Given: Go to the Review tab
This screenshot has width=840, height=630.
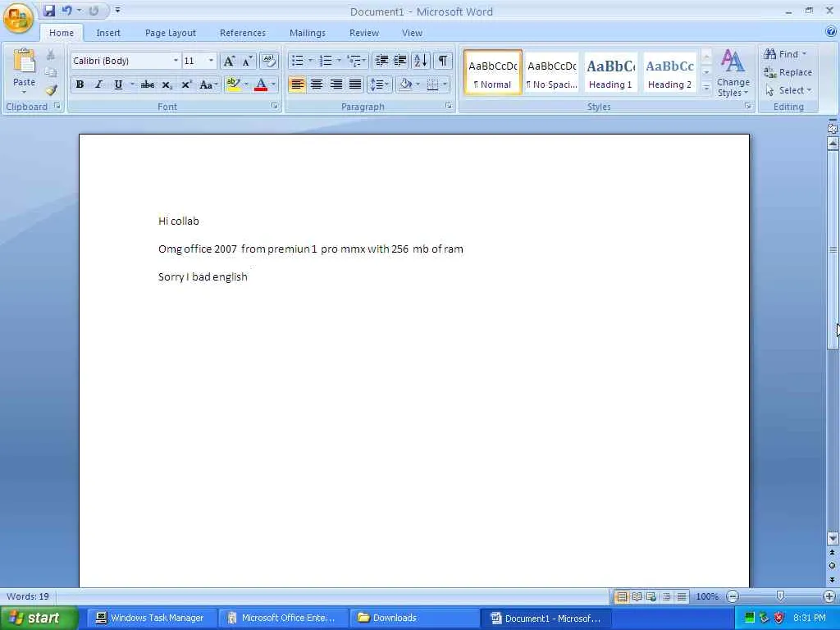Looking at the screenshot, I should 364,33.
